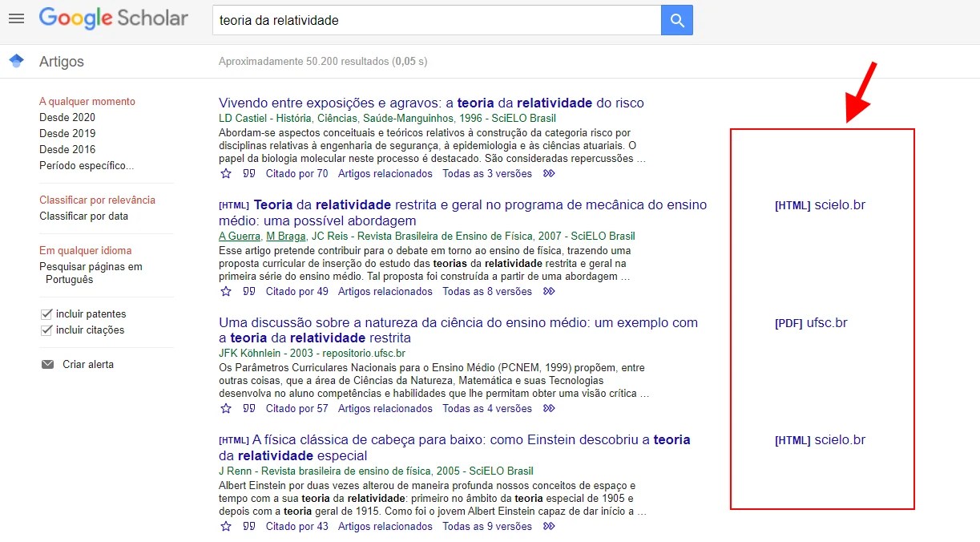Click 'J Renn - Revista brasileira de ensino de física' line
The height and width of the screenshot is (542, 980).
376,471
